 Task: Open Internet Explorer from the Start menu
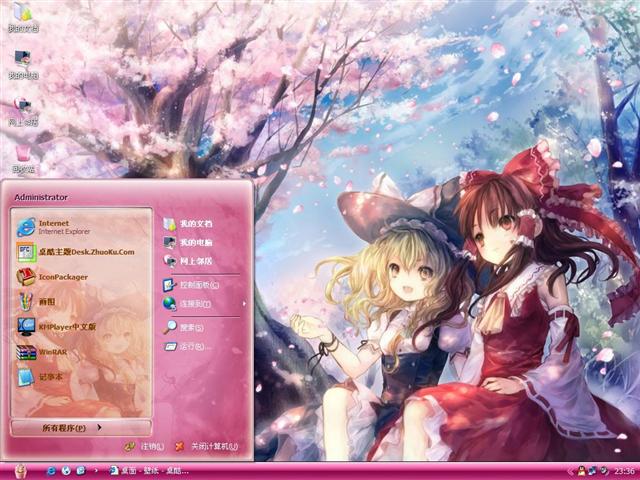pos(82,227)
